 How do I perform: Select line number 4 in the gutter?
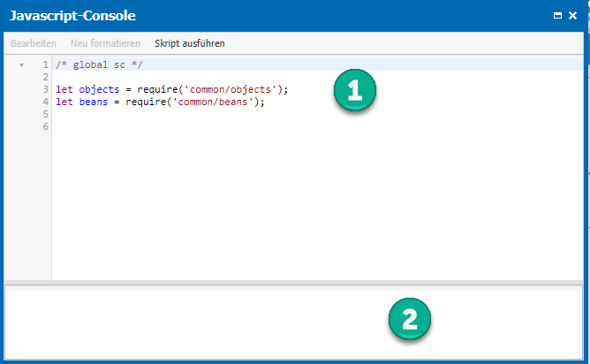(46, 102)
